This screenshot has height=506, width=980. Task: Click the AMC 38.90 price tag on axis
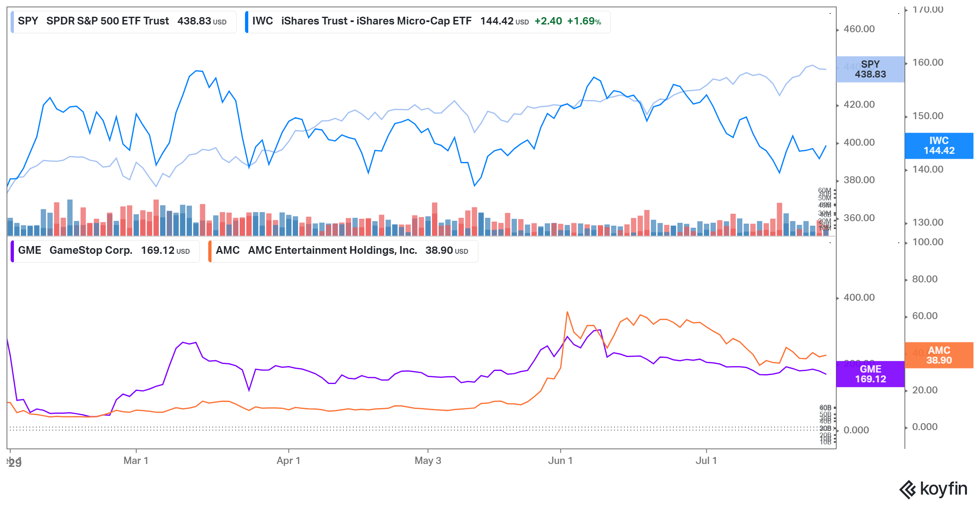(x=939, y=355)
